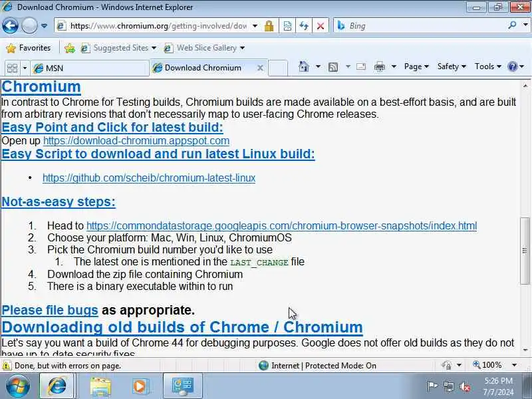532x399 pixels.
Task: Click the Forward navigation button
Action: (x=29, y=26)
